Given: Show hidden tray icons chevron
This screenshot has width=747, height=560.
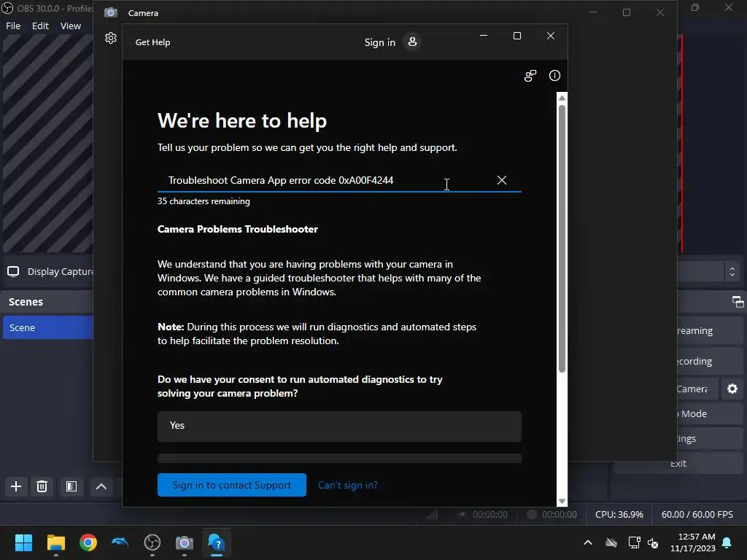Looking at the screenshot, I should coord(588,542).
